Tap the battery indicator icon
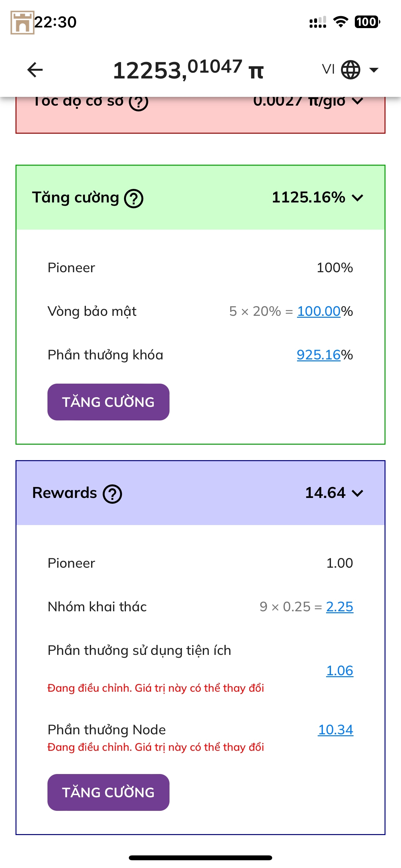The height and width of the screenshot is (868, 401). coord(367,22)
